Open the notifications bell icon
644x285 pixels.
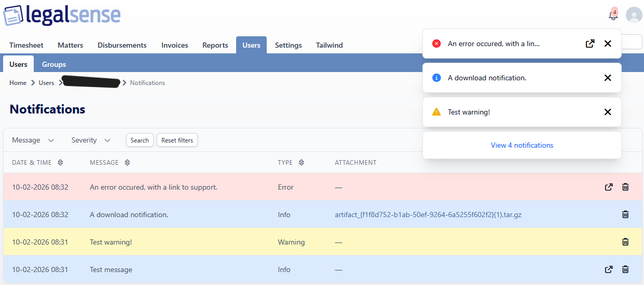613,15
